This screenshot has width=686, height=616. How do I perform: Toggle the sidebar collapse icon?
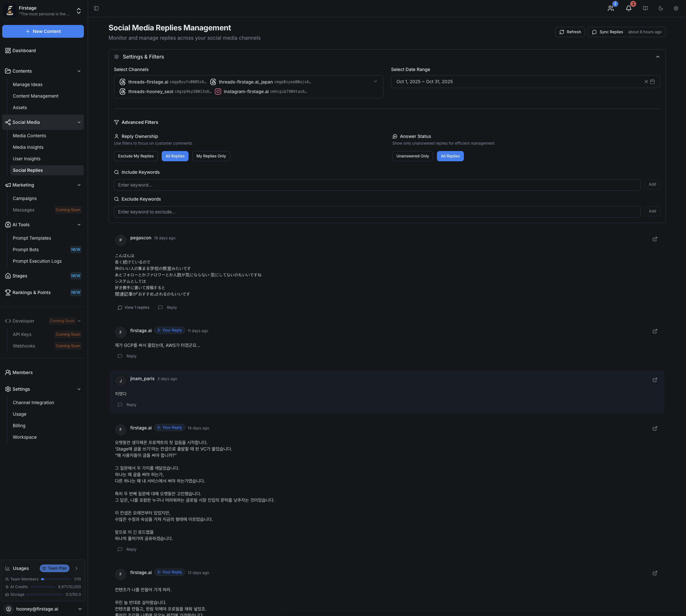tap(96, 8)
